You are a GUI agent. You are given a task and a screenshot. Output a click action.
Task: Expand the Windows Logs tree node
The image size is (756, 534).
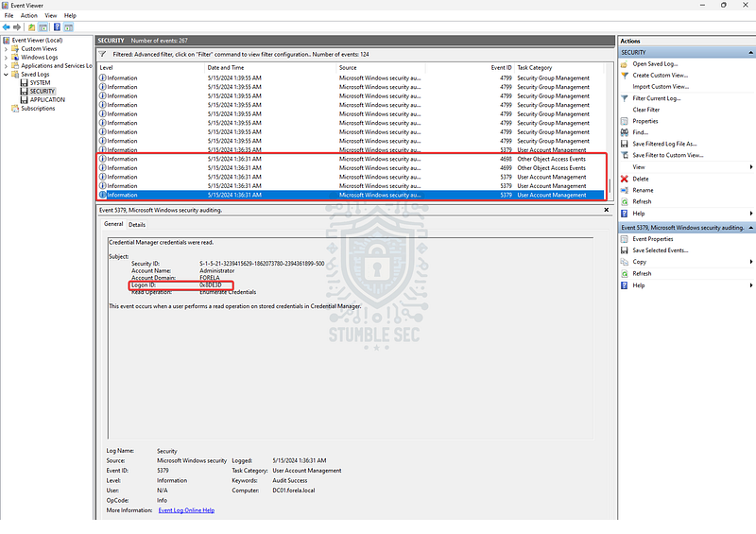[x=6, y=58]
